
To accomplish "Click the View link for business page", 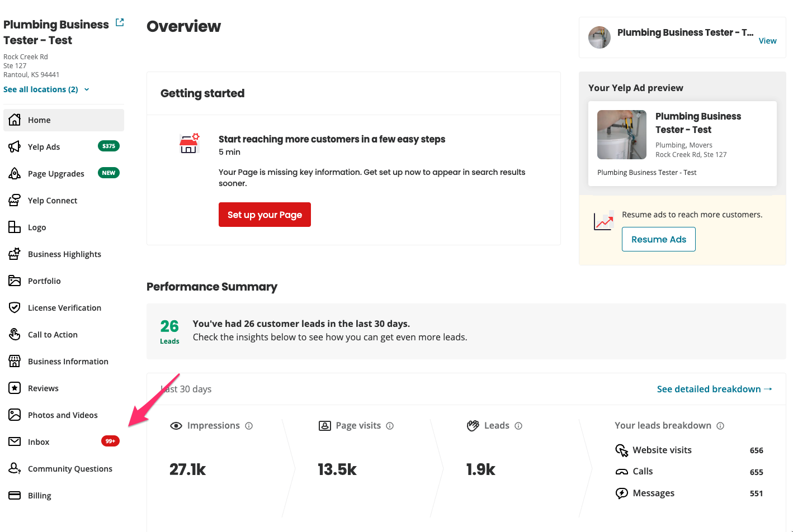I will tap(767, 41).
